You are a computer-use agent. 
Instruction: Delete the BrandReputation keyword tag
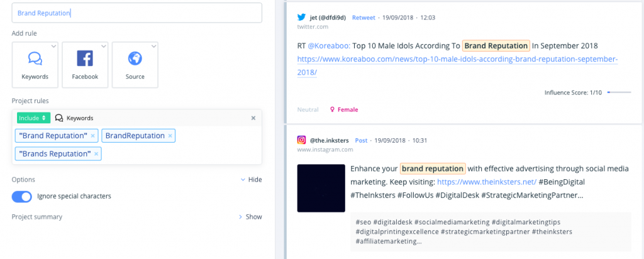coord(170,136)
